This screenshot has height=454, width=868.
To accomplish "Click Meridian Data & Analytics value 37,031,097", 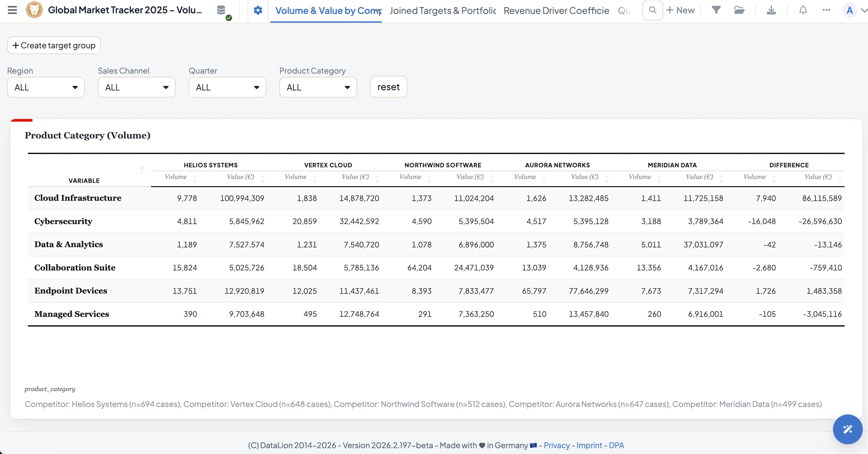I will [x=703, y=245].
